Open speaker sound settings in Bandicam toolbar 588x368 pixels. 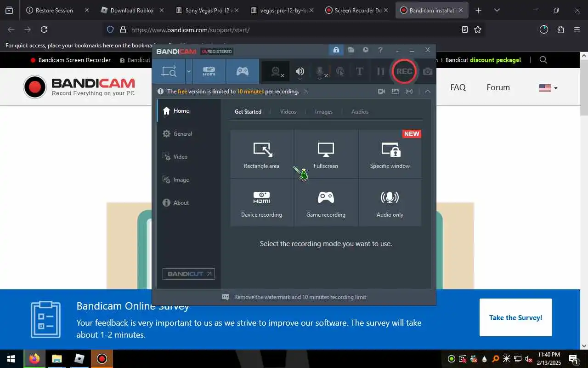pyautogui.click(x=300, y=71)
